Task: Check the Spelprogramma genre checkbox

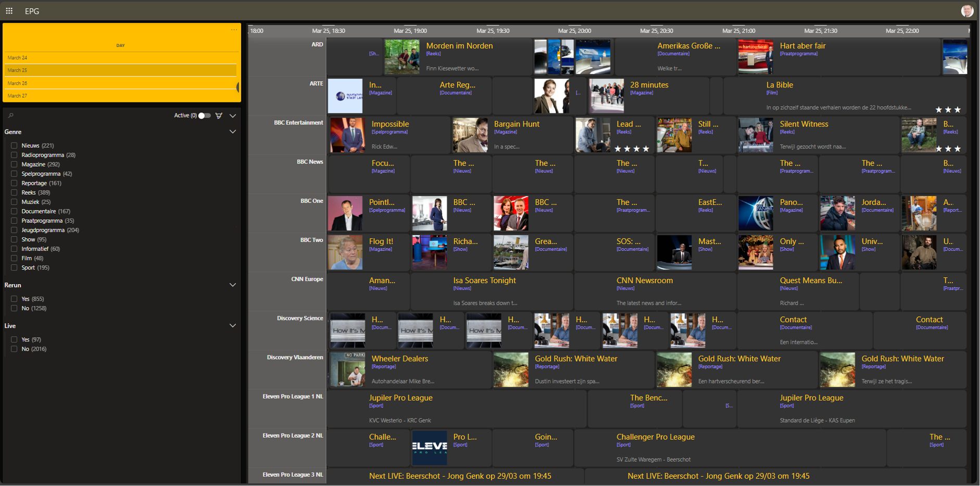Action: [14, 174]
